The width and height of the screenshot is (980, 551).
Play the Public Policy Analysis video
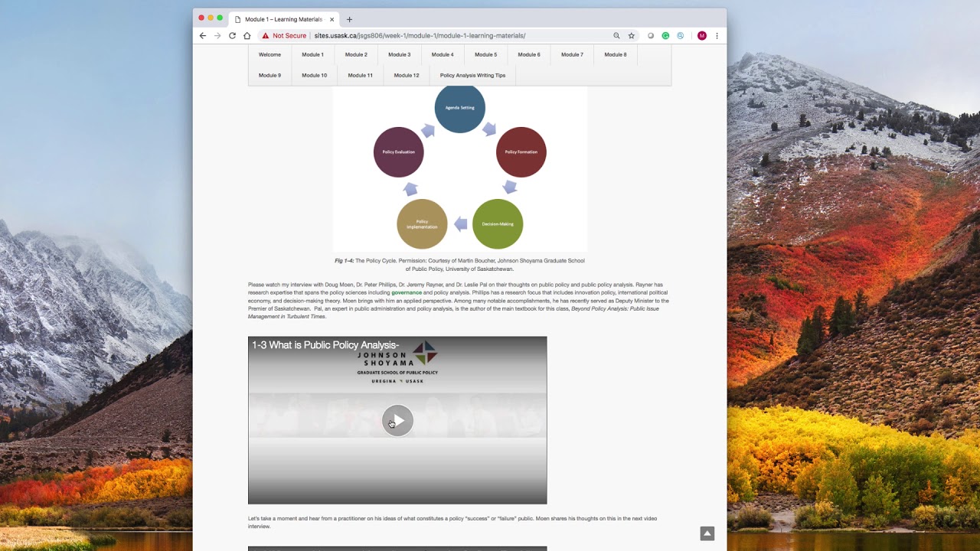click(x=397, y=420)
